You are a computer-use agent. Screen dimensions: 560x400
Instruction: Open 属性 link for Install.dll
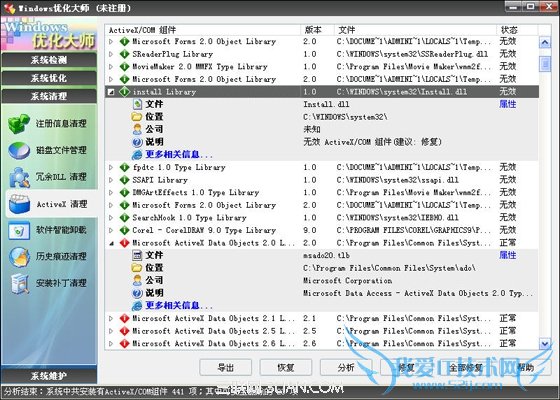click(x=508, y=104)
